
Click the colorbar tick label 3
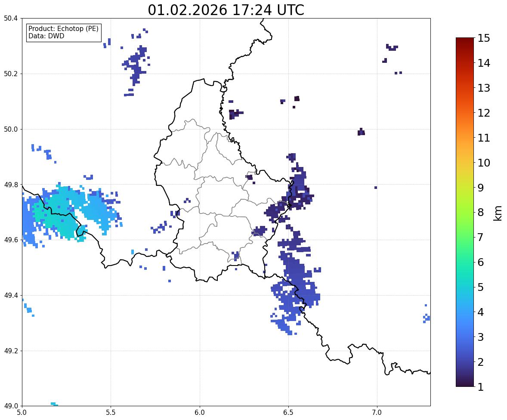[481, 337]
